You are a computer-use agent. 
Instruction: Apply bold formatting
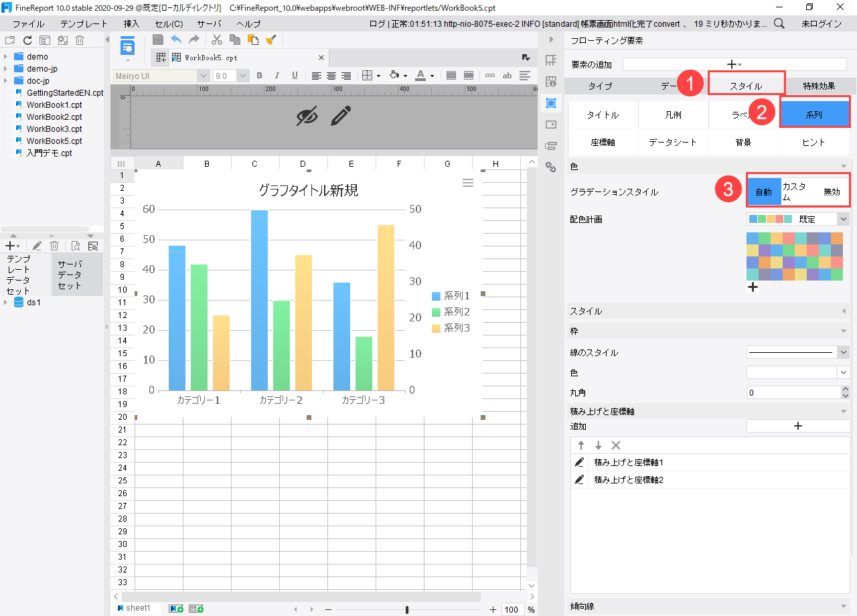coord(259,76)
